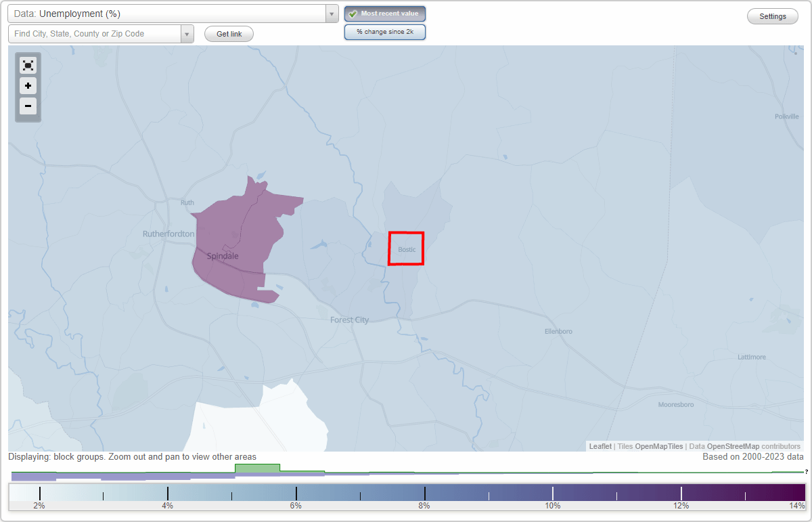
Task: Expand the Find City search dropdown arrow
Action: (x=187, y=33)
